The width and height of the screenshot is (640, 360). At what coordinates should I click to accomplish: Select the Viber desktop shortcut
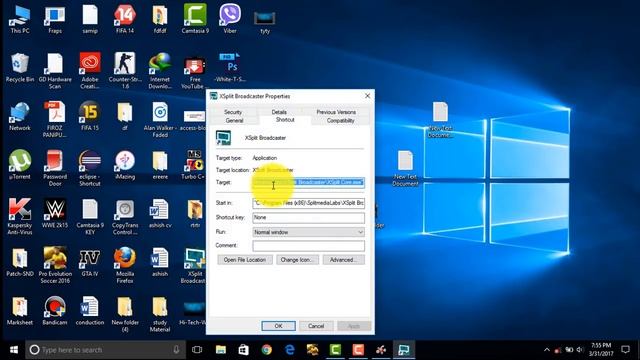(x=230, y=19)
